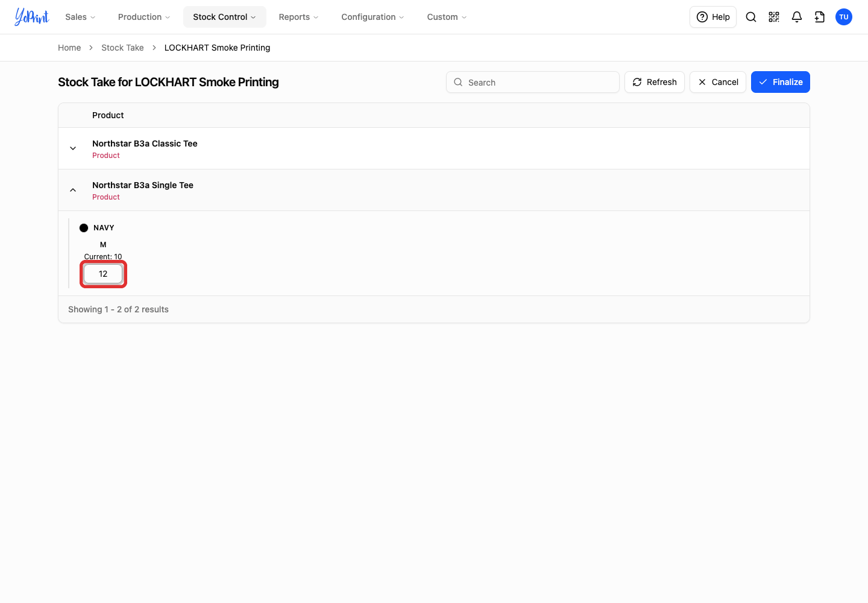Open the QR code scanner icon
Screen dimensions: 868x603
[774, 17]
